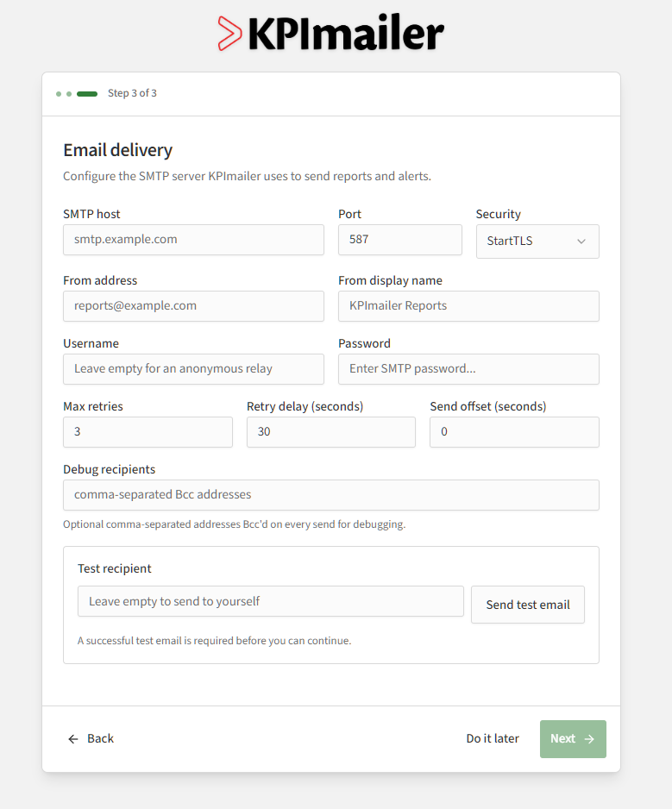Focus the From address field
The width and height of the screenshot is (672, 809).
[193, 306]
